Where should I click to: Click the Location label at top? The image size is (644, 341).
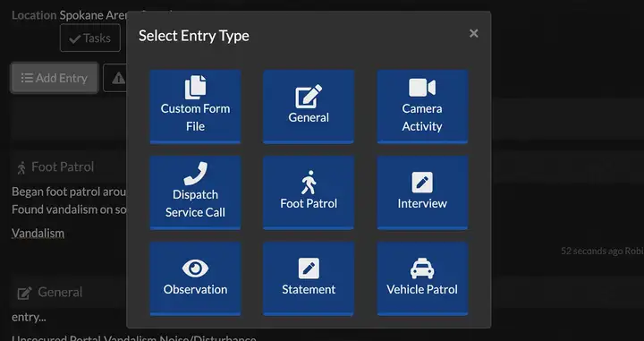(34, 15)
